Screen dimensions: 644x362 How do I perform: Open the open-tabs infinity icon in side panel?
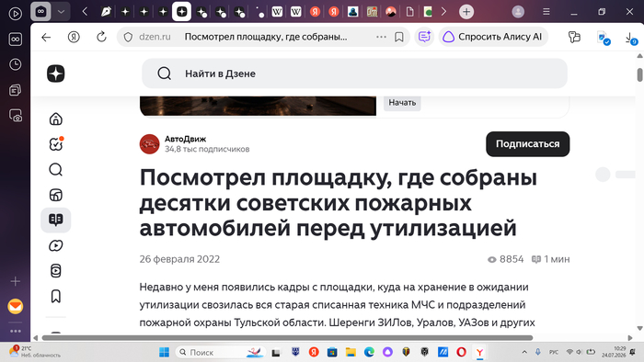(16, 39)
